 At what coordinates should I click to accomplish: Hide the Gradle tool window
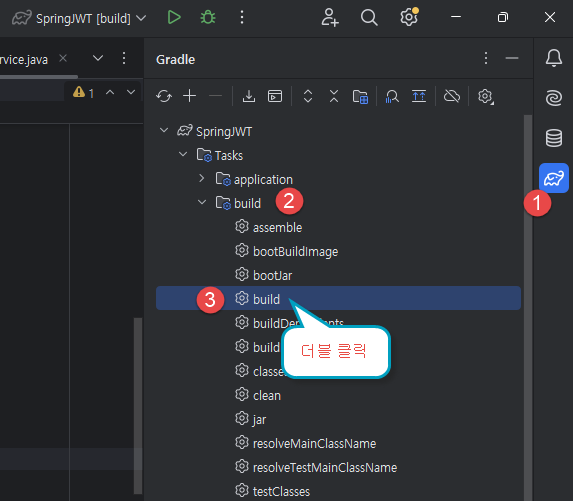512,58
